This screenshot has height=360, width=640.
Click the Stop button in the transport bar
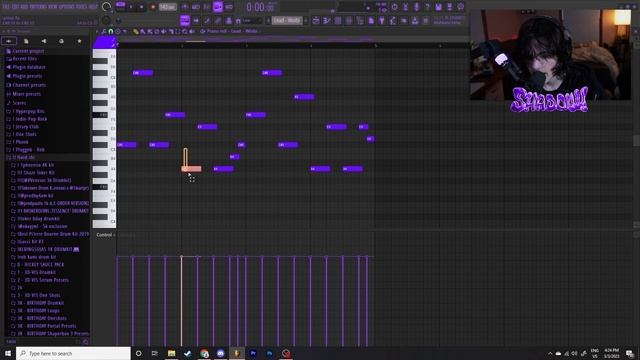tap(142, 7)
